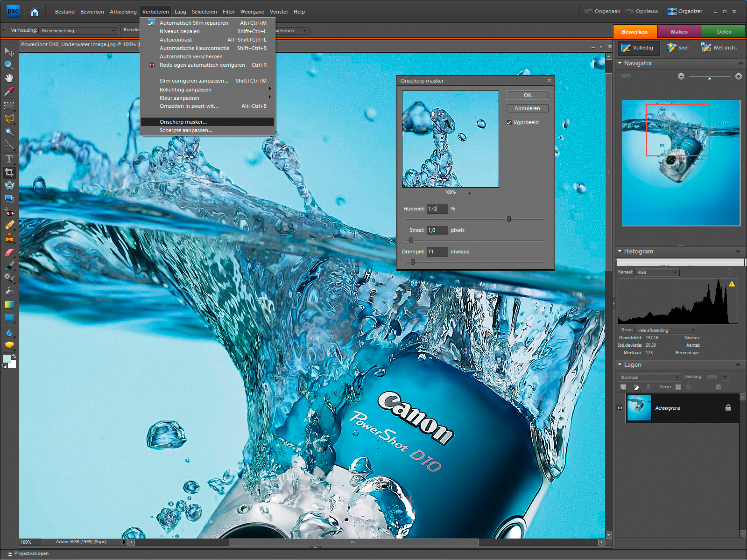The image size is (747, 560).
Task: Toggle visibility eye of Achtergrond layer
Action: (620, 408)
